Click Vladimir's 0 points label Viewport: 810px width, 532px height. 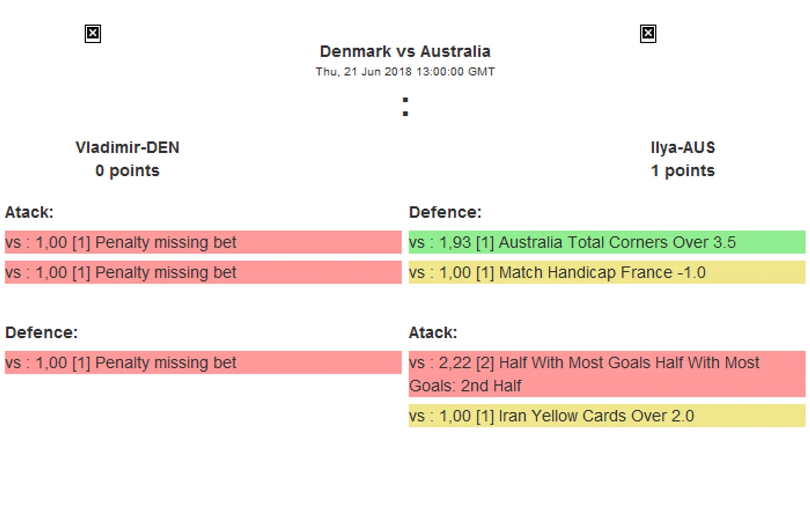(x=128, y=171)
